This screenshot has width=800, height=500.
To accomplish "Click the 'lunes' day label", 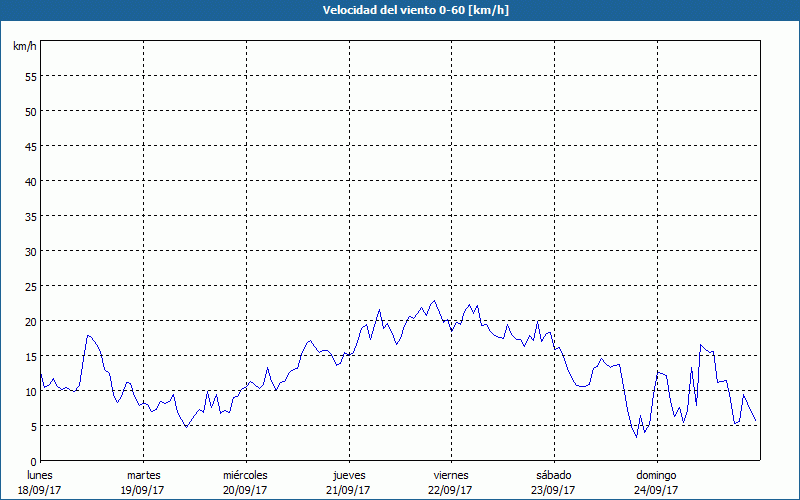I will click(x=40, y=475).
